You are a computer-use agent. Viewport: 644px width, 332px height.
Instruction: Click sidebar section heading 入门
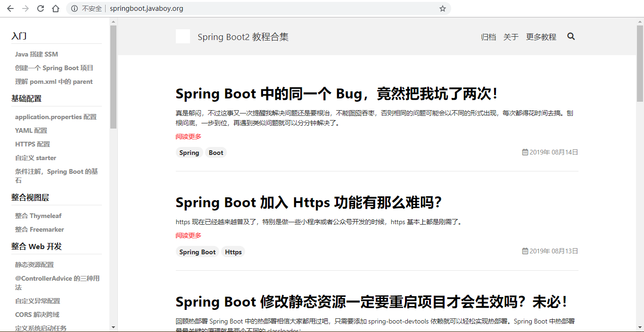click(x=19, y=36)
